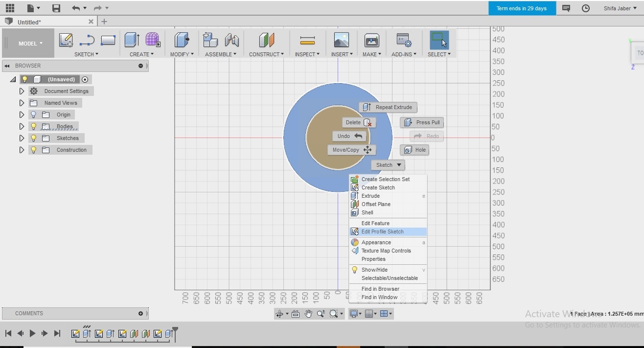Screen dimensions: 644x348
Task: Open the Display Settings dropdown
Action: (x=355, y=314)
